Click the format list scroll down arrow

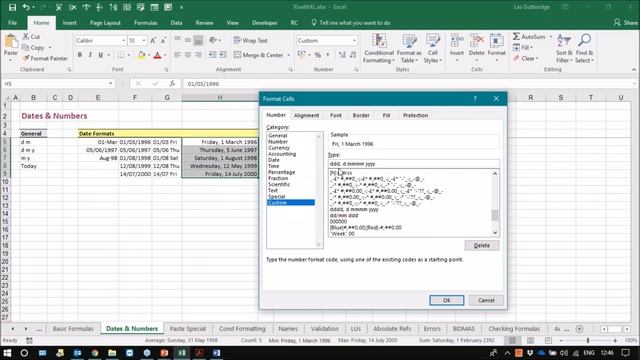[495, 233]
